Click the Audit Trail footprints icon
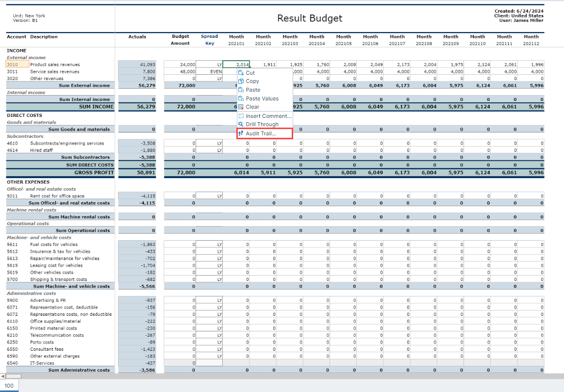Image resolution: width=564 pixels, height=392 pixels. [x=241, y=133]
